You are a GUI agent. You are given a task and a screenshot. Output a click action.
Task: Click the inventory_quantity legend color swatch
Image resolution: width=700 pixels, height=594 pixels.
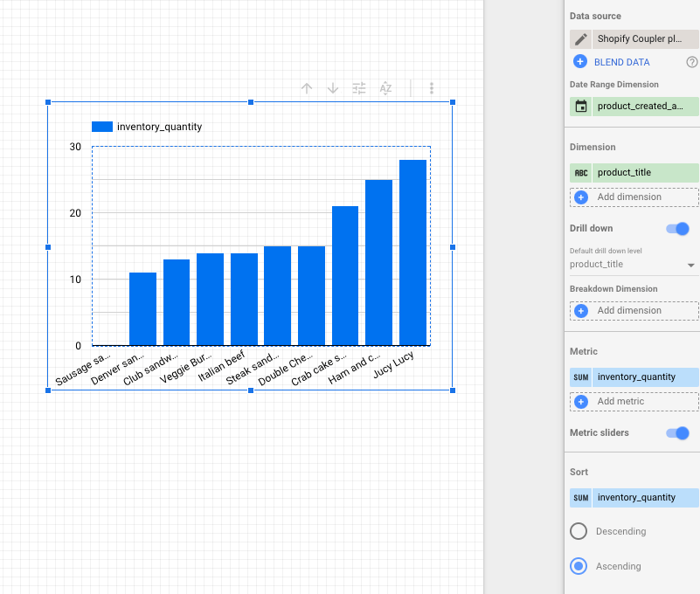(102, 127)
